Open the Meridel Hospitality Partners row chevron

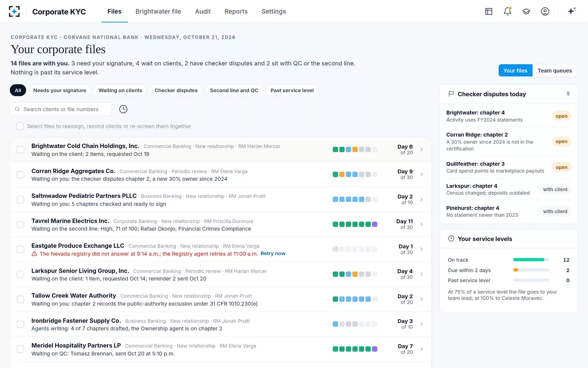422,349
